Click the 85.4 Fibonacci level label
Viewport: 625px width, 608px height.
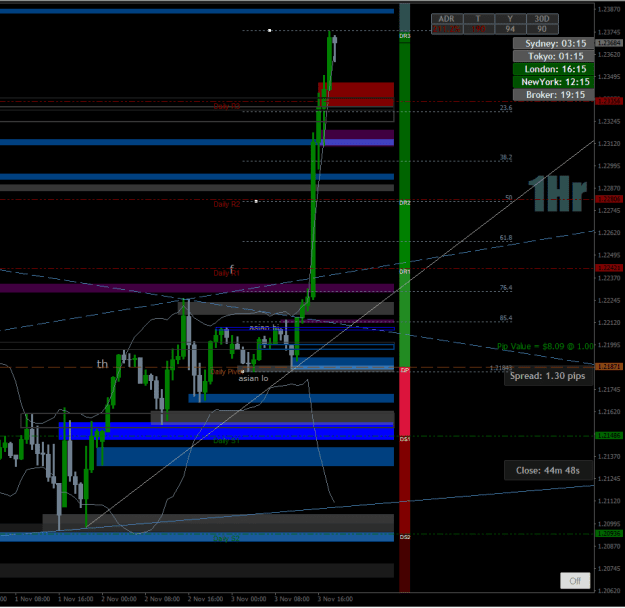point(506,318)
